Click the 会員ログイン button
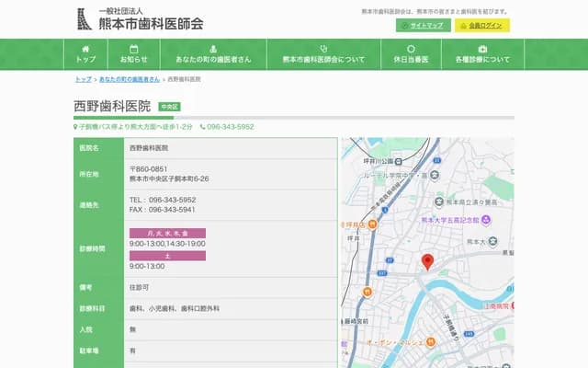The width and height of the screenshot is (588, 368). 482,25
